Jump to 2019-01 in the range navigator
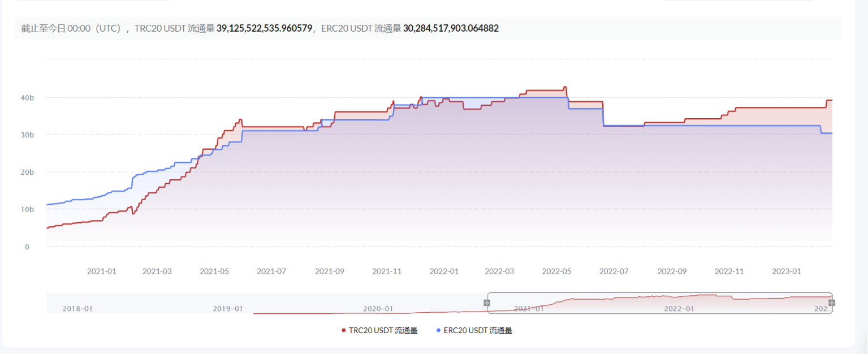Viewport: 868px width, 354px height. pyautogui.click(x=228, y=309)
